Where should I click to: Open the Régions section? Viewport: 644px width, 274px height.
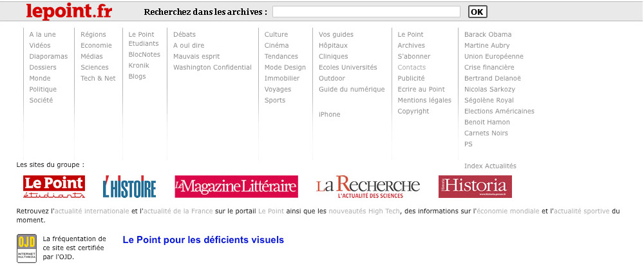coord(93,35)
